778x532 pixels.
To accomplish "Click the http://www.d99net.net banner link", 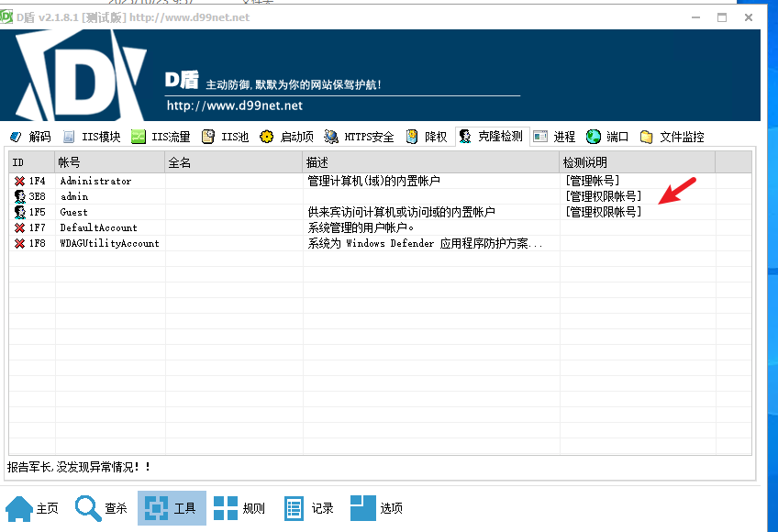I will click(235, 105).
